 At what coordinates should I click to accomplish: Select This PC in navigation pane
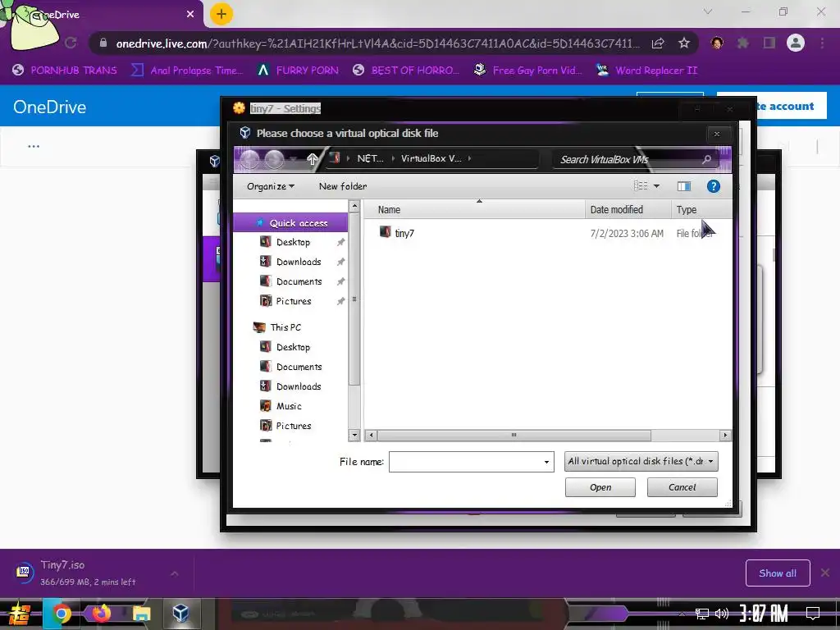point(285,327)
